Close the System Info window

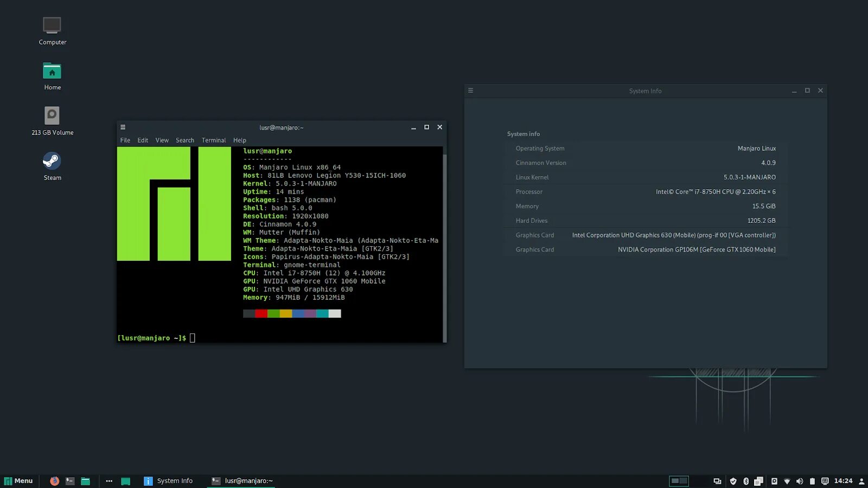821,91
